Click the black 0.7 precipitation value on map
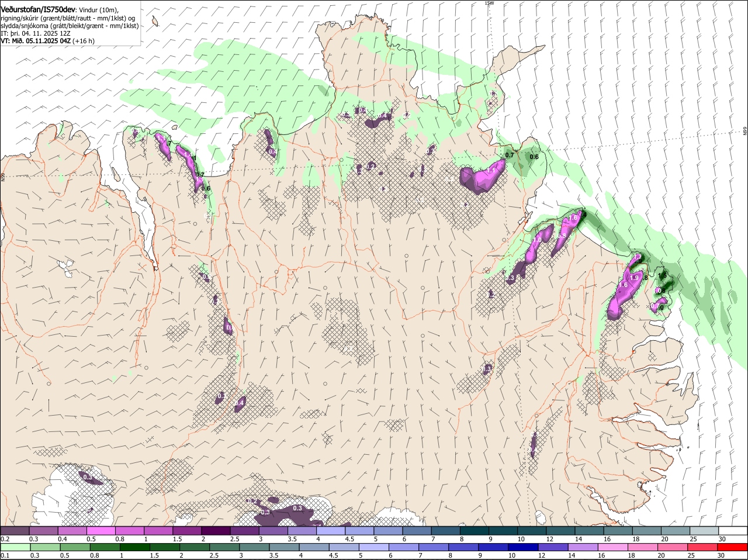748x560 pixels. 510,155
